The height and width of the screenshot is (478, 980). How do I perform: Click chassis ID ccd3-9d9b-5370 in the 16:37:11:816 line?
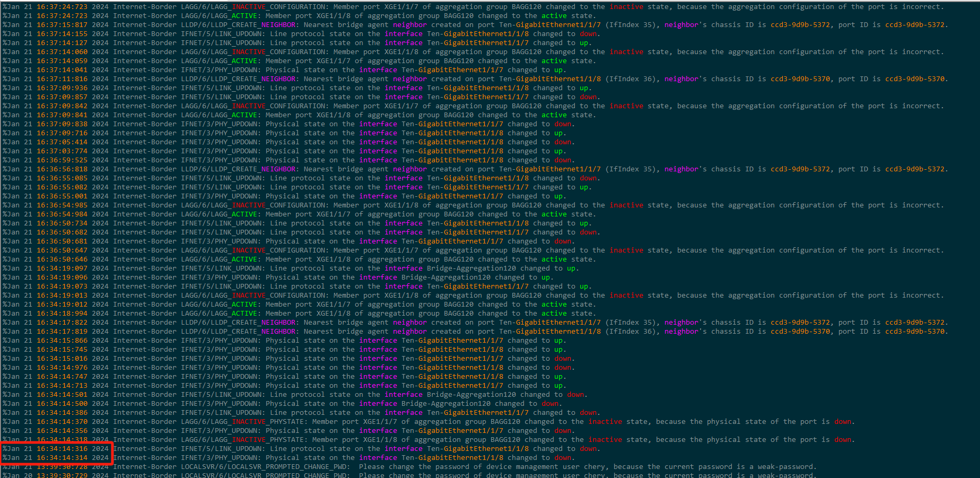coord(800,79)
